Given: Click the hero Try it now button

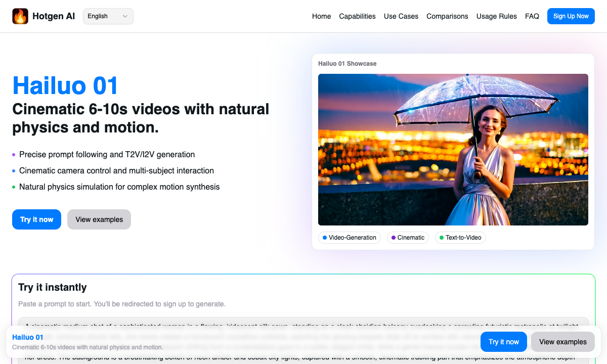Looking at the screenshot, I should 36,219.
